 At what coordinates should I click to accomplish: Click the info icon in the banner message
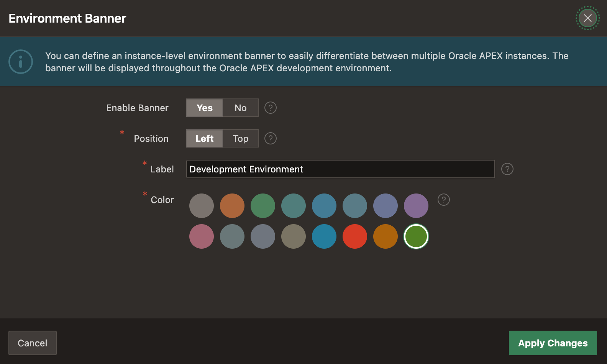tap(21, 62)
